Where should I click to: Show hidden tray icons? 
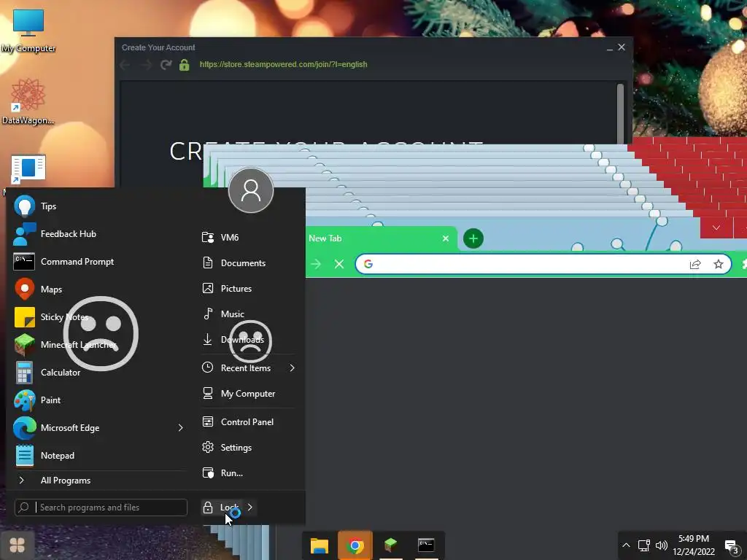(626, 545)
